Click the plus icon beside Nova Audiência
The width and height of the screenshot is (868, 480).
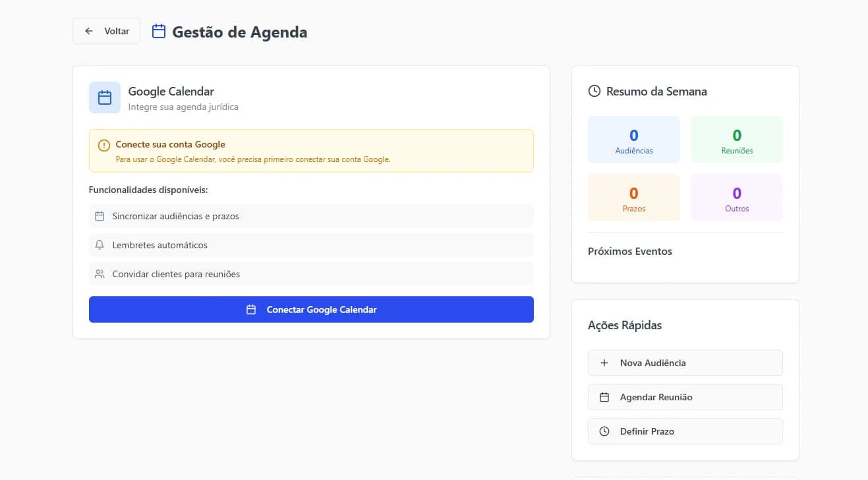(604, 362)
